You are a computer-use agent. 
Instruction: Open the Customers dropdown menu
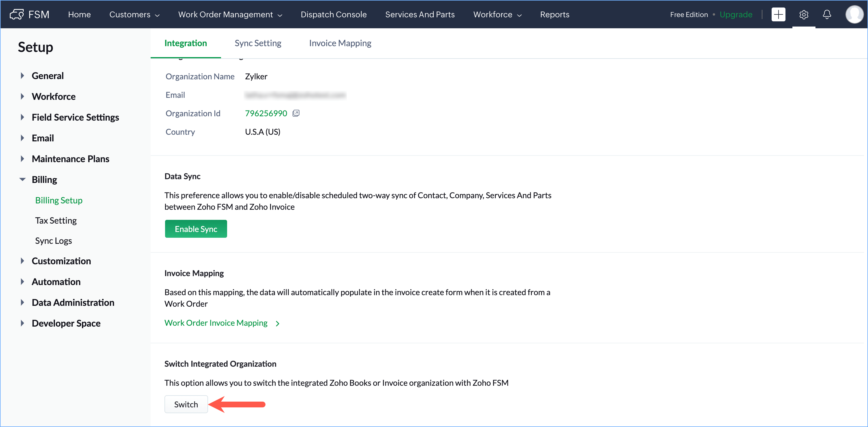[134, 14]
